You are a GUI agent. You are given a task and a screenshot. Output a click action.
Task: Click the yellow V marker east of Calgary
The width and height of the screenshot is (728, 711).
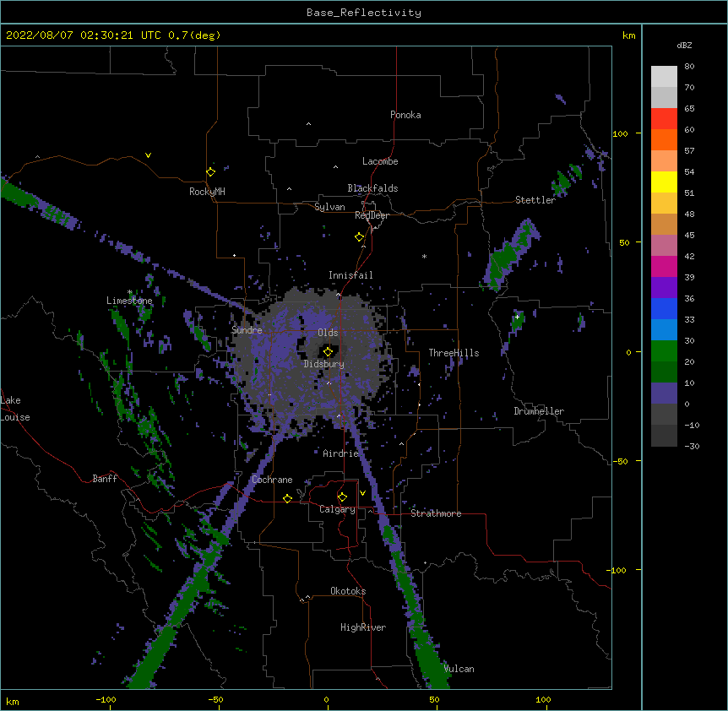(362, 493)
